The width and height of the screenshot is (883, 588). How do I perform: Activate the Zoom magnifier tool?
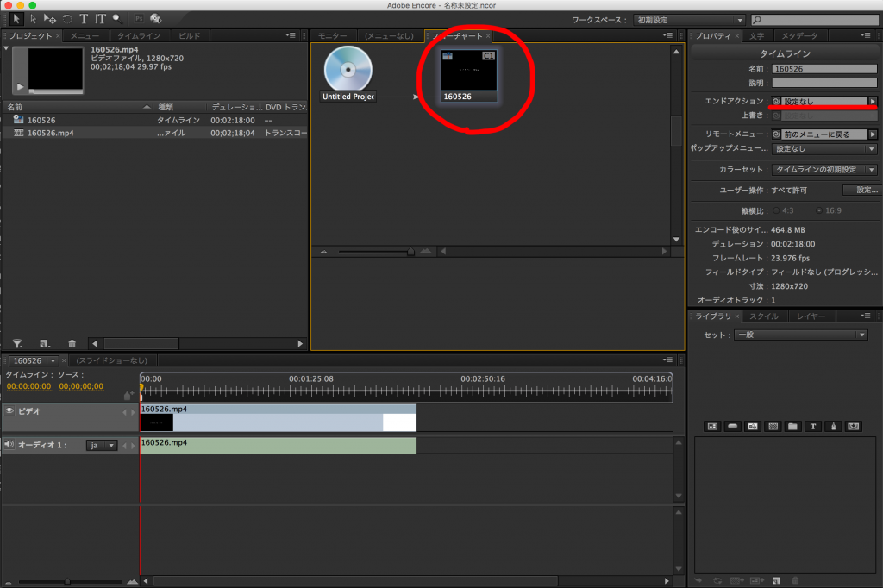pyautogui.click(x=117, y=18)
